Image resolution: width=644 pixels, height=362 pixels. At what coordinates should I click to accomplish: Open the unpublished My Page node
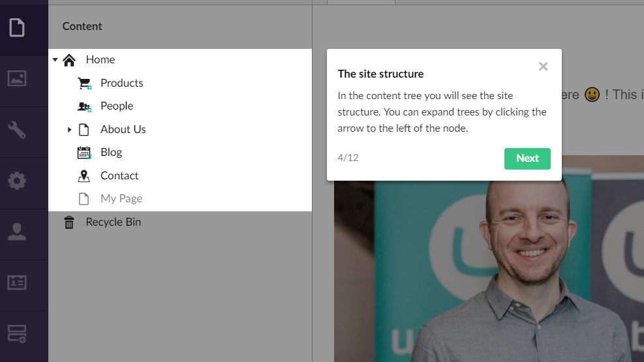click(x=121, y=199)
